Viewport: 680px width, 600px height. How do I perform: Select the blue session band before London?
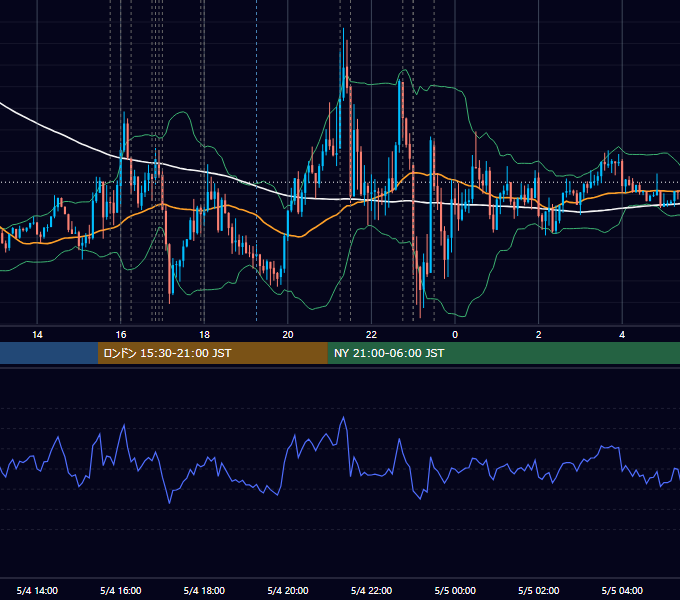point(49,353)
